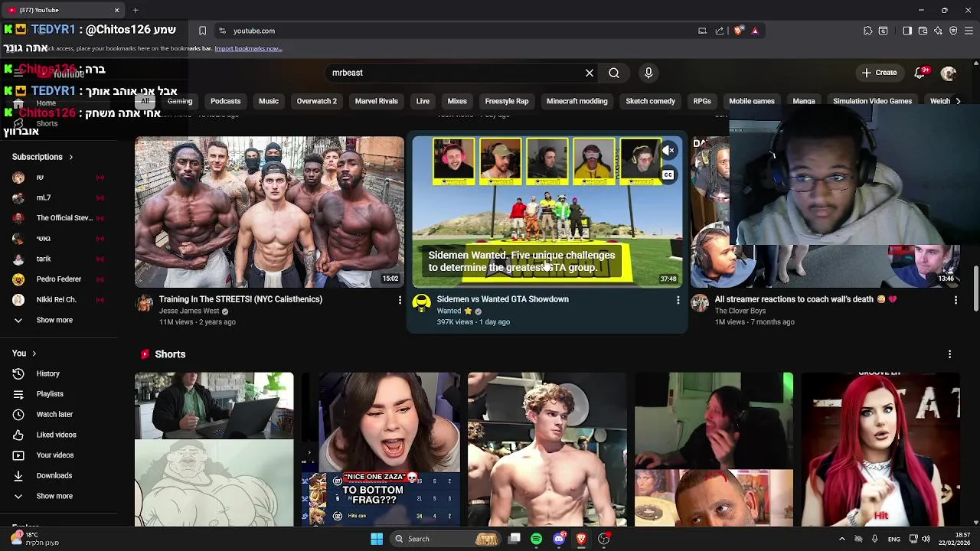Select the Music filter chip
The height and width of the screenshot is (551, 980).
point(269,101)
